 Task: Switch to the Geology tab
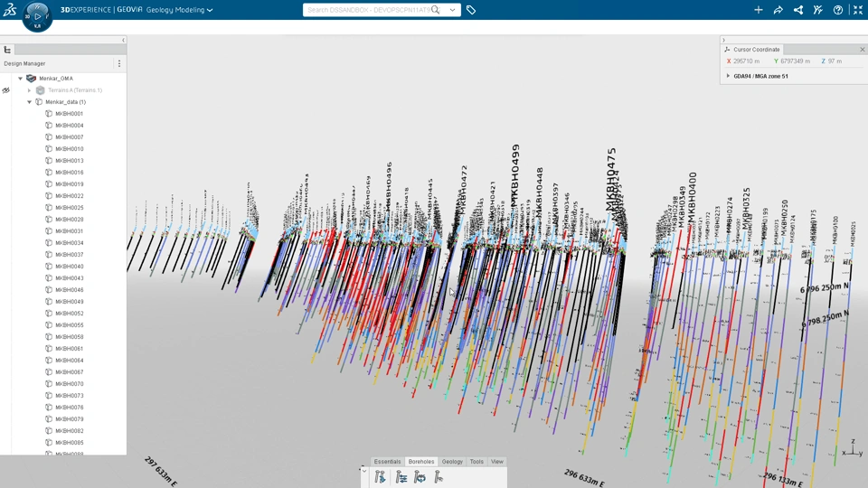[452, 462]
